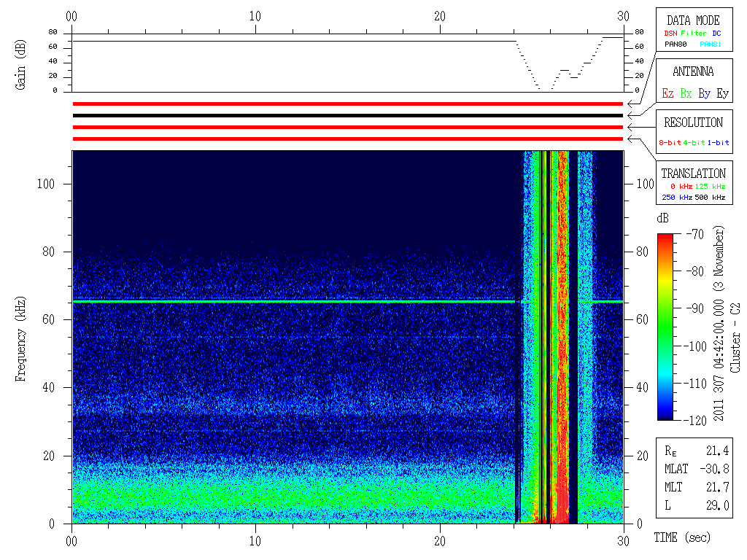The width and height of the screenshot is (747, 560).
Task: Click the cyan PAN81 legend entry
Action: point(710,44)
